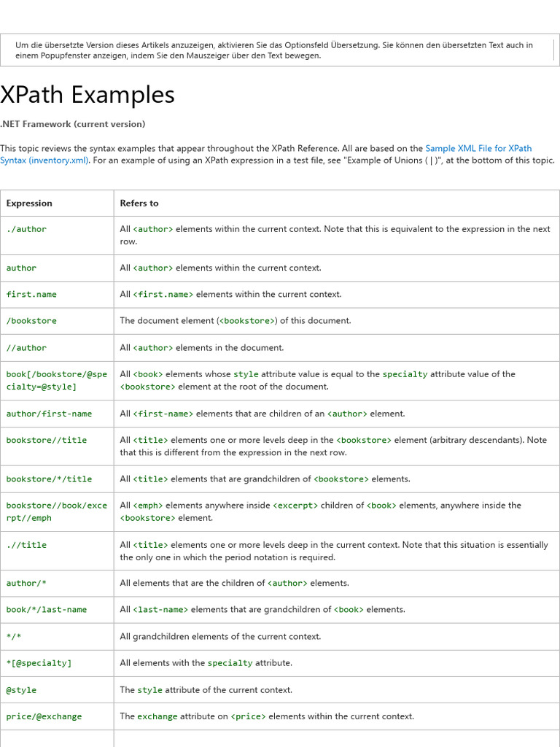The height and width of the screenshot is (747, 560).
Task: Click the *[@specialty] expression code
Action: (x=39, y=663)
